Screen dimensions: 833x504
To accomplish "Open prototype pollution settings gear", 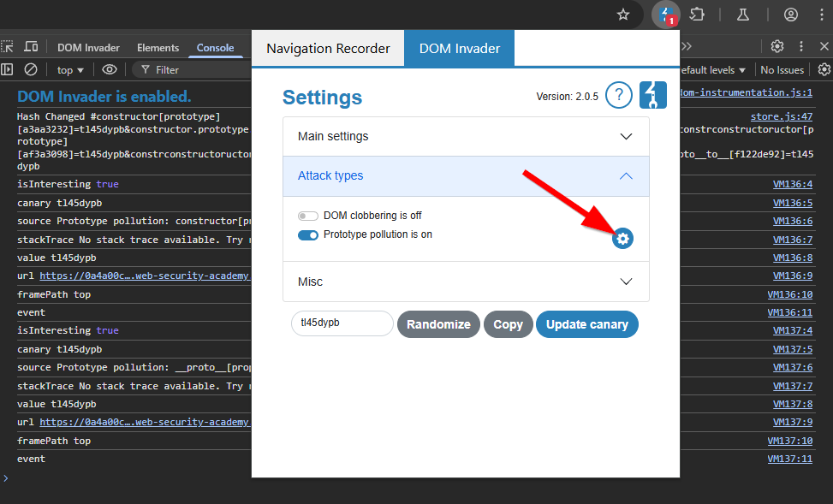I will [622, 239].
